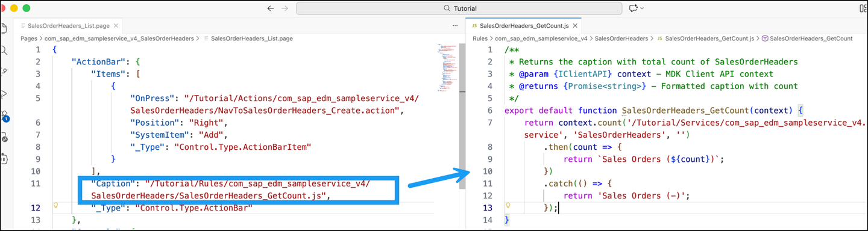
Task: Click "Control.Type.ActionBar" value on line 12
Action: click(194, 208)
